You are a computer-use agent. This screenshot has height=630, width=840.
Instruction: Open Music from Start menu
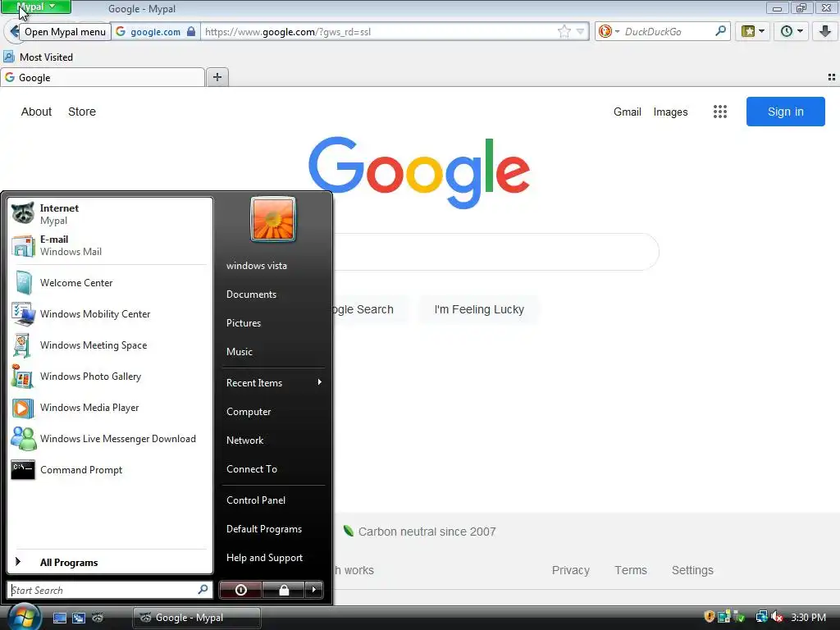pyautogui.click(x=272, y=352)
